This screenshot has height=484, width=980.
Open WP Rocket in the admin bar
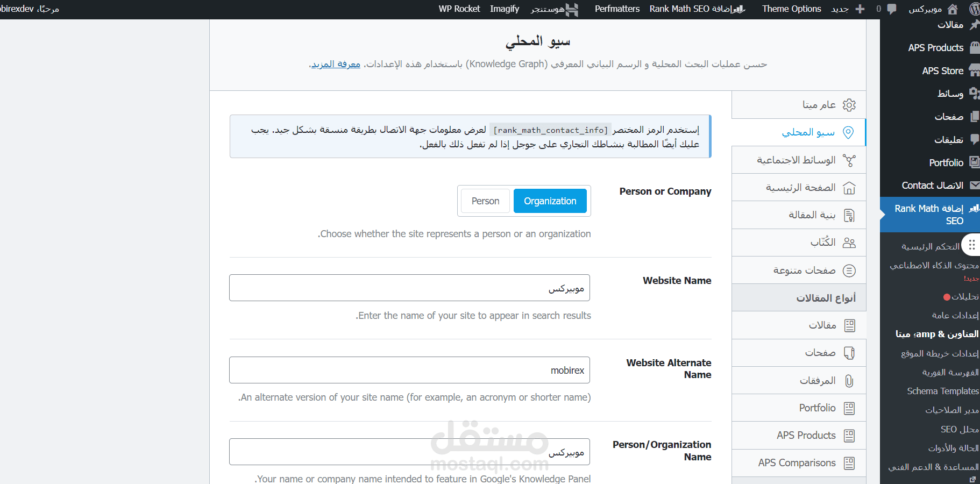coord(459,9)
